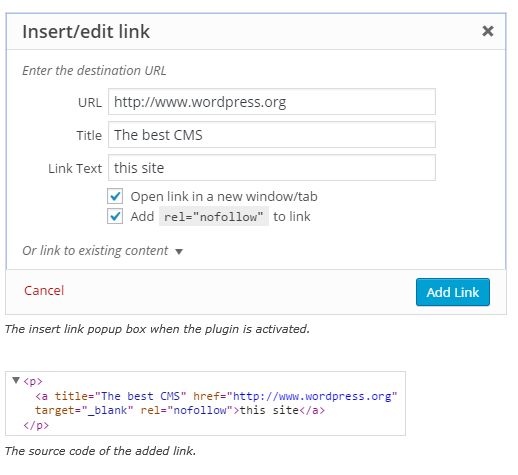The image size is (518, 475).
Task: Click the Link Text label
Action: pos(75,168)
